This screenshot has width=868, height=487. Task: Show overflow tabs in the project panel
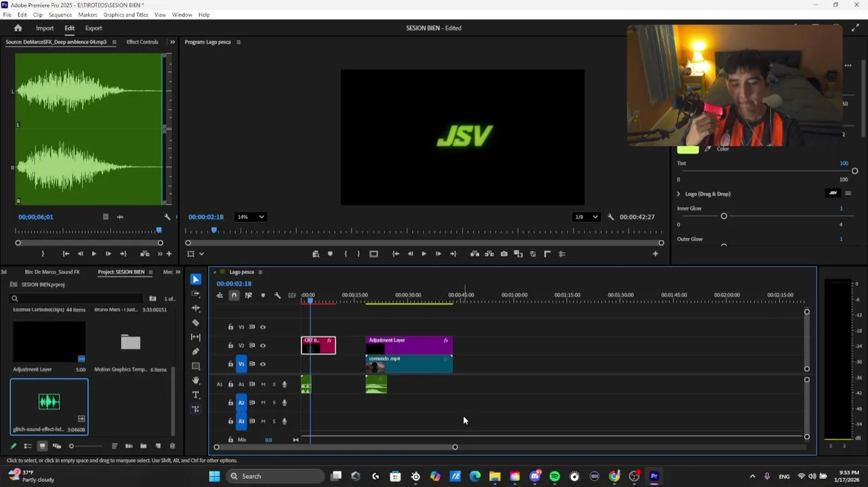[x=178, y=272]
